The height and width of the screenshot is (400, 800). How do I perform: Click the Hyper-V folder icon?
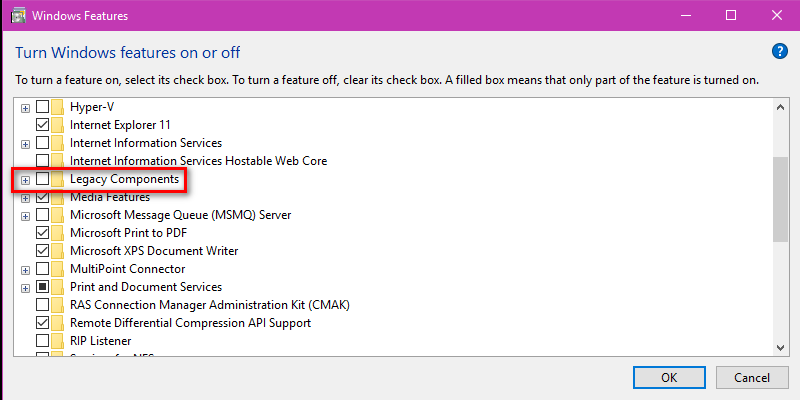pos(58,107)
